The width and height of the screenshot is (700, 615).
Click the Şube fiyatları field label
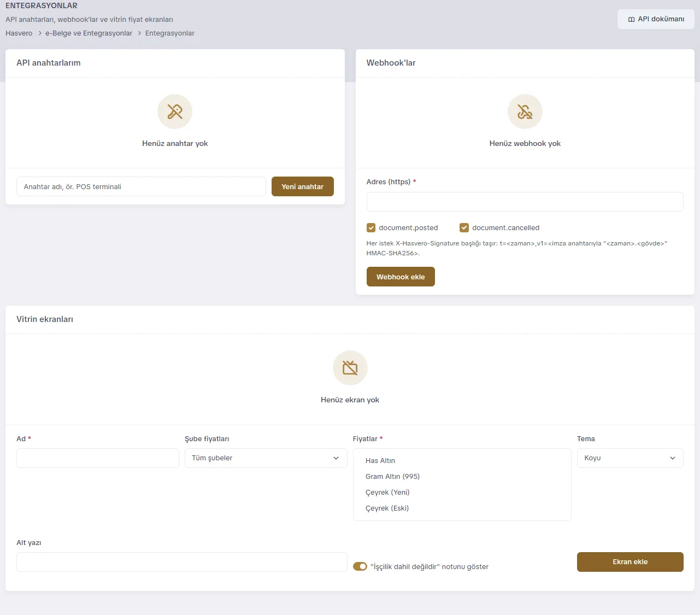[x=207, y=439]
